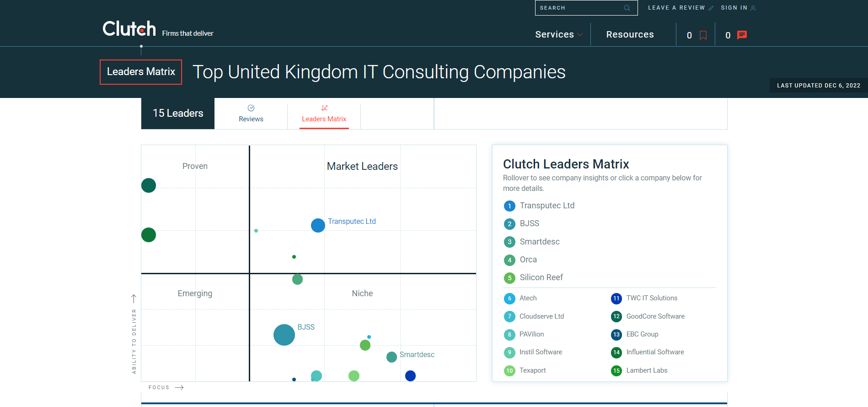
Task: Click the number 5 badge beside Silicon Reef
Action: [509, 278]
